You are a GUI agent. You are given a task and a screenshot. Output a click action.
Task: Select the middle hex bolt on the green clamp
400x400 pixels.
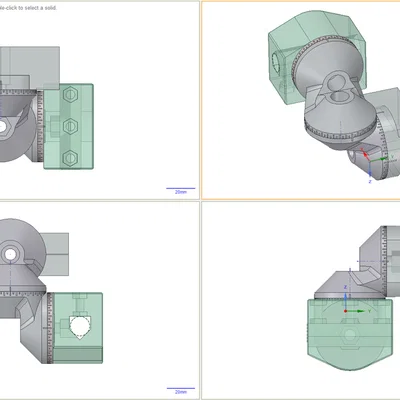coord(70,126)
